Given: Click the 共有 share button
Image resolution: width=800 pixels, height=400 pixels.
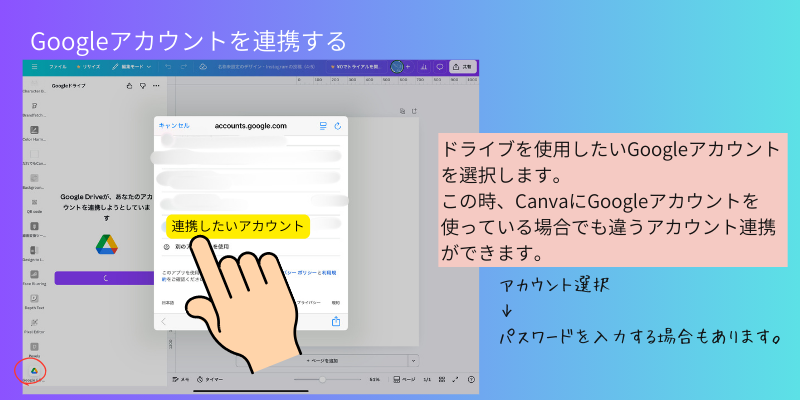Looking at the screenshot, I should pos(462,67).
